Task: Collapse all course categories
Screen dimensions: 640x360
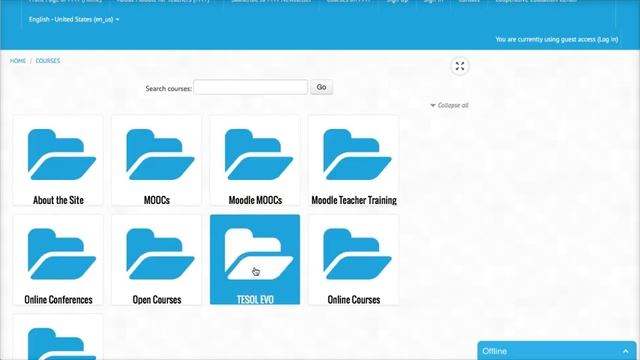Action: pyautogui.click(x=449, y=105)
